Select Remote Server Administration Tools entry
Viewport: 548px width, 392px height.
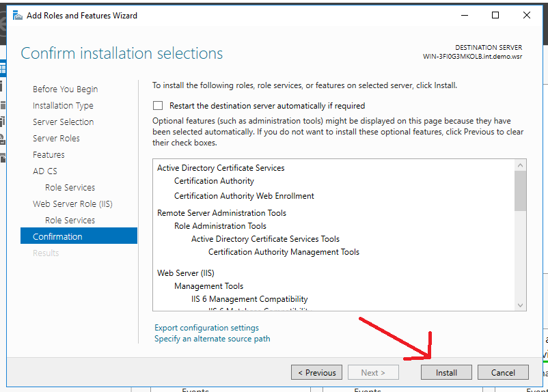(x=221, y=213)
